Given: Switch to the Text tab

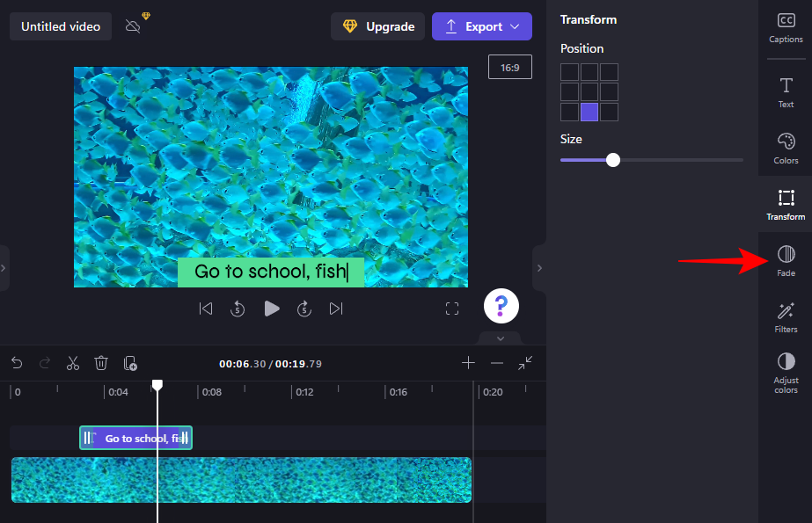Looking at the screenshot, I should point(786,91).
